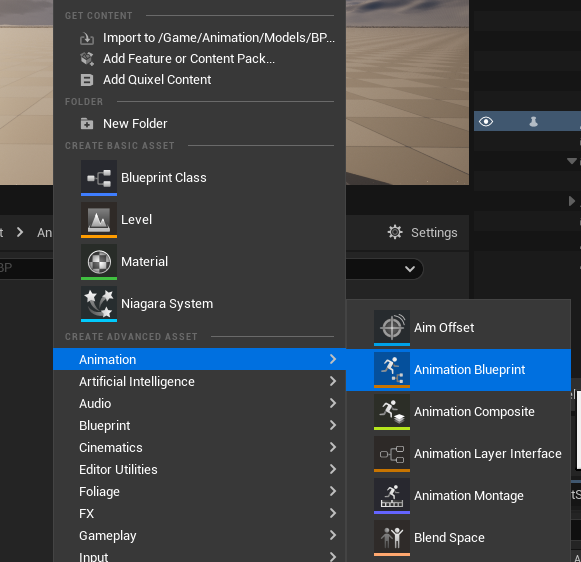The width and height of the screenshot is (581, 562).
Task: Open the search filter dropdown chevron
Action: tap(410, 269)
